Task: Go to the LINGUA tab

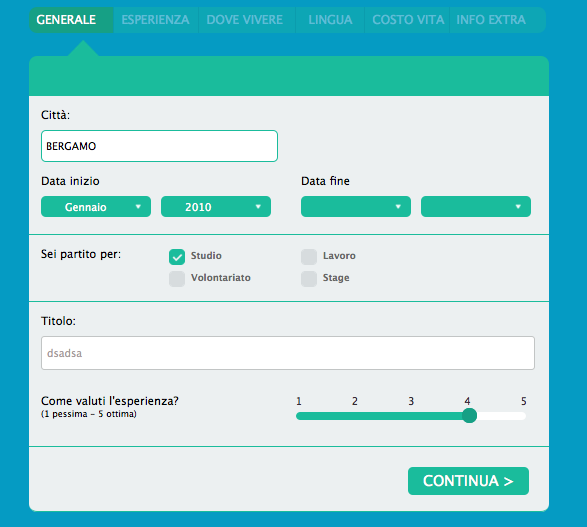Action: point(330,20)
